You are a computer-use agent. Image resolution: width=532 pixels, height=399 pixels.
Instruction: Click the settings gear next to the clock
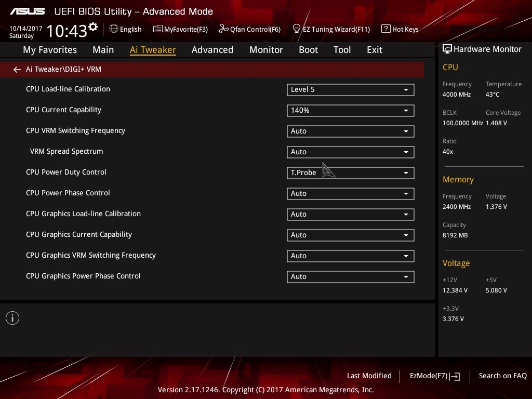pos(93,26)
